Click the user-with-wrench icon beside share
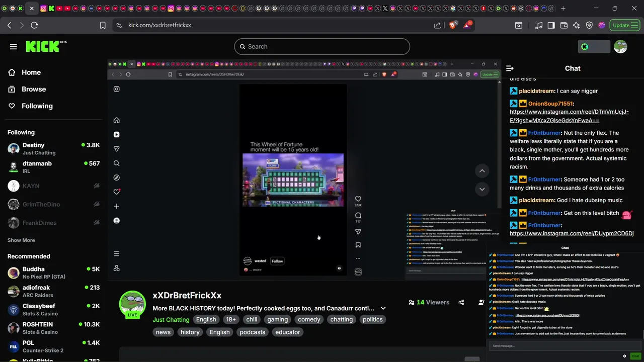644x362 pixels. pos(481,302)
